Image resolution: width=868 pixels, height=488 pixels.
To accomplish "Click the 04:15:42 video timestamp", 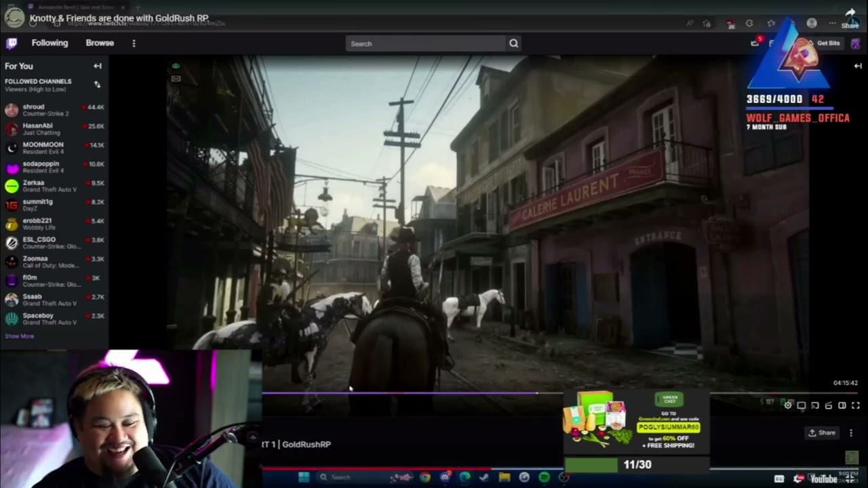I will point(846,383).
